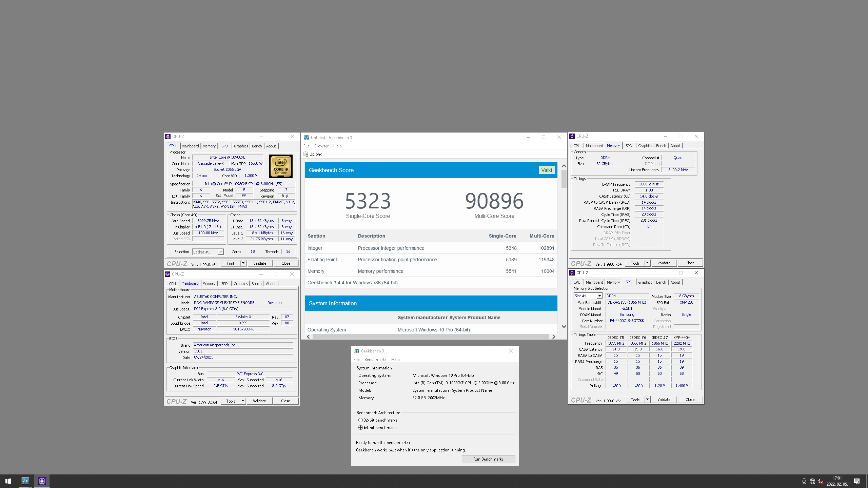Open Socket #1 selection dropdown
The width and height of the screenshot is (868, 488).
(x=208, y=252)
